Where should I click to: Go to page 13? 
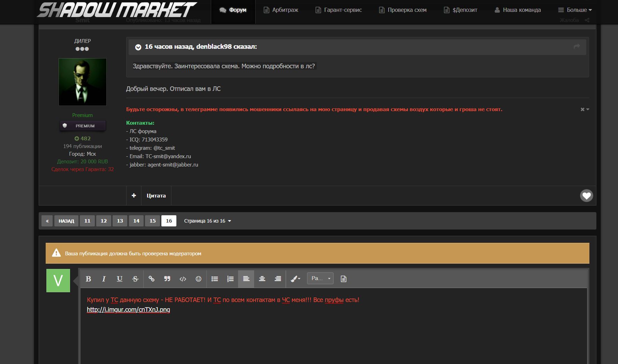pos(120,221)
